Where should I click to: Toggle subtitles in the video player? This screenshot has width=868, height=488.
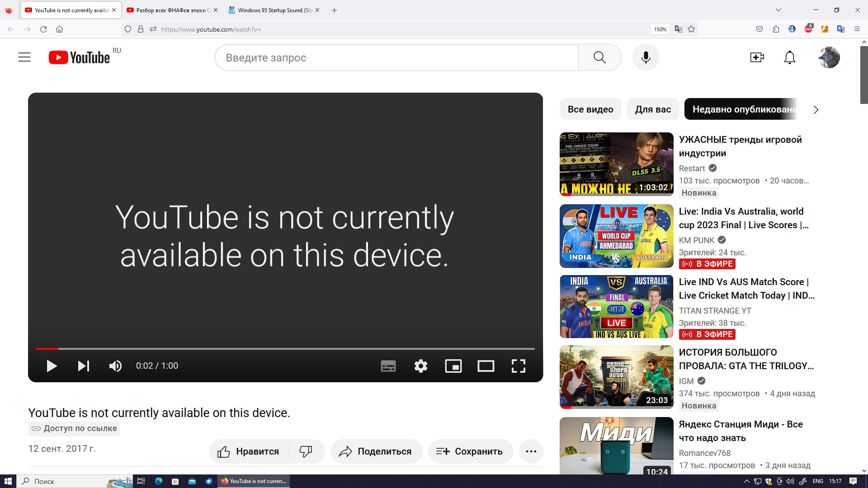coord(388,366)
